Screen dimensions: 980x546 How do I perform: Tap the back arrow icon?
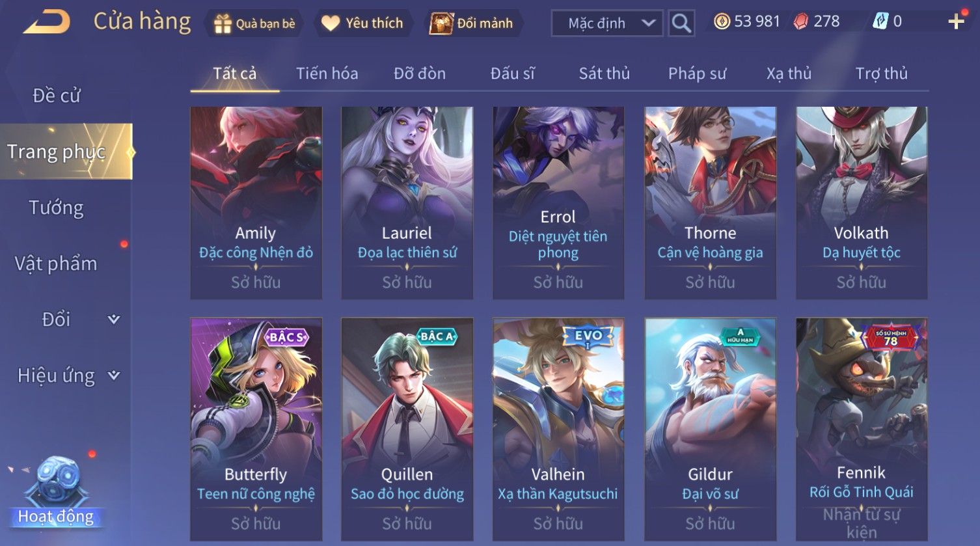[47, 23]
